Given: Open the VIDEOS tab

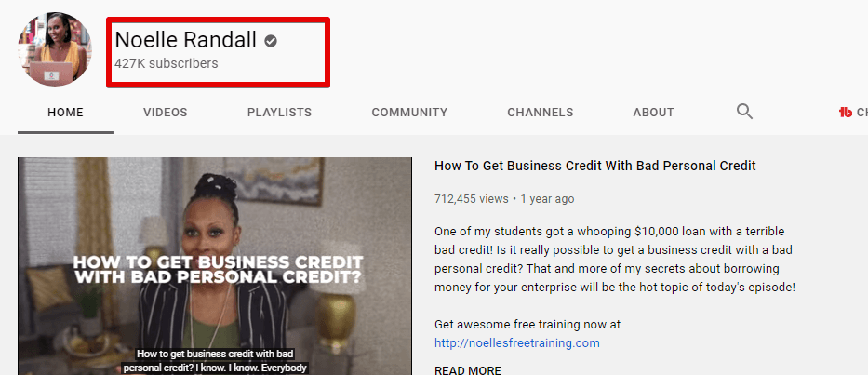Looking at the screenshot, I should point(165,113).
